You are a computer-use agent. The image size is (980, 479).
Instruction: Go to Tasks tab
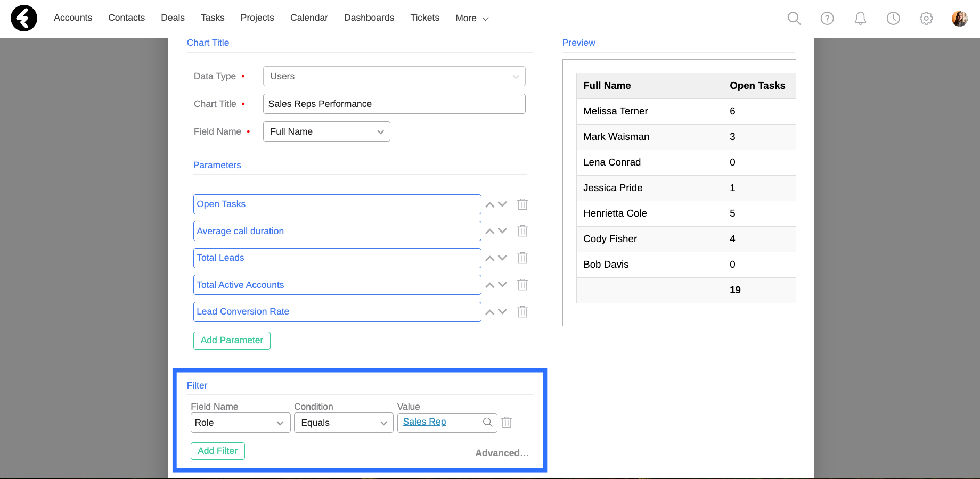[213, 18]
